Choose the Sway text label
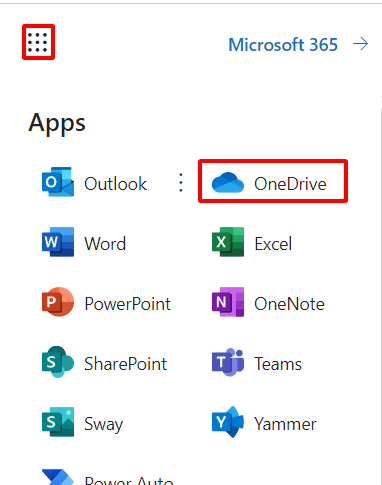Image resolution: width=382 pixels, height=485 pixels. click(x=104, y=424)
